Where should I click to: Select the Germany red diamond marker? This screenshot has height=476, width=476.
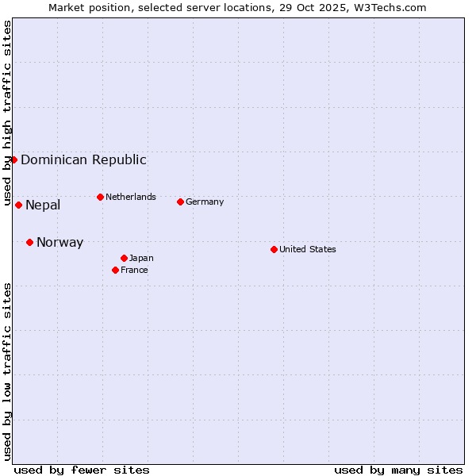pos(180,202)
